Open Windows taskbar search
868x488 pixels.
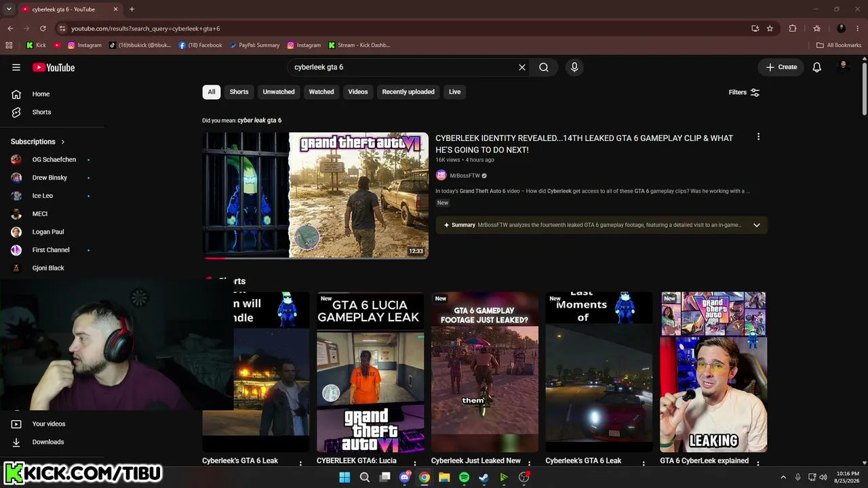365,477
